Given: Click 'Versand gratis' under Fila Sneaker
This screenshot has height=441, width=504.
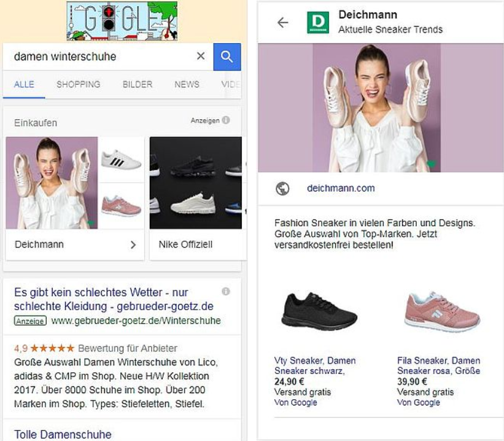Looking at the screenshot, I should coord(425,392).
